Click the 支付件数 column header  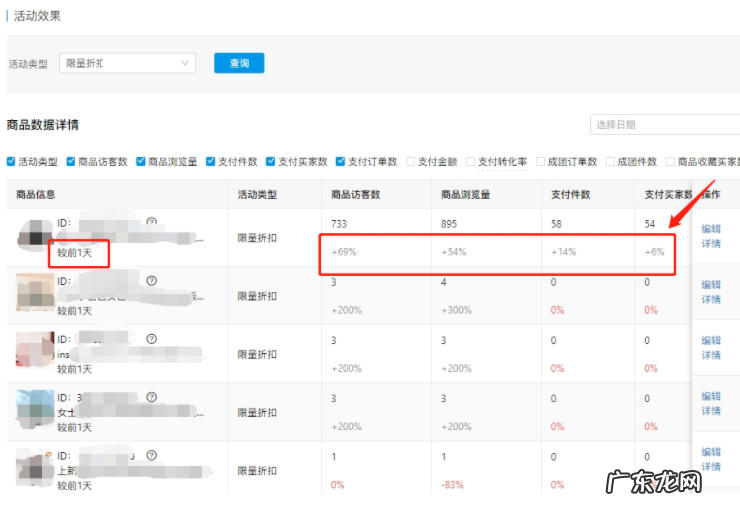coord(571,194)
